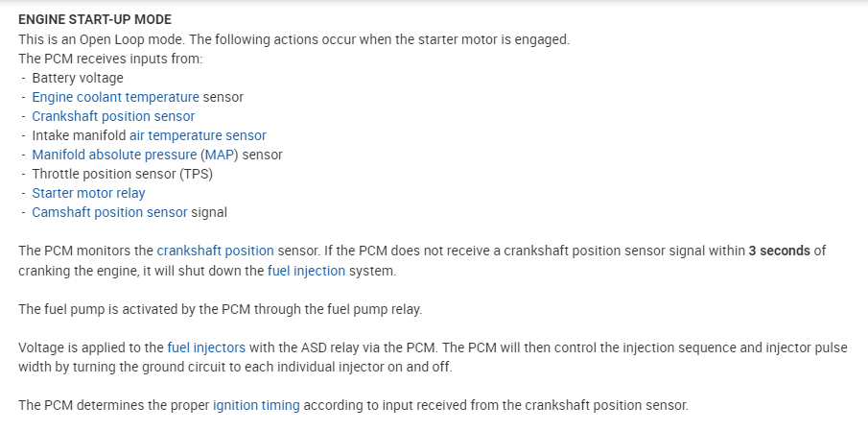The image size is (868, 431).
Task: Click the fuel pump relay sentence
Action: pyautogui.click(x=220, y=309)
